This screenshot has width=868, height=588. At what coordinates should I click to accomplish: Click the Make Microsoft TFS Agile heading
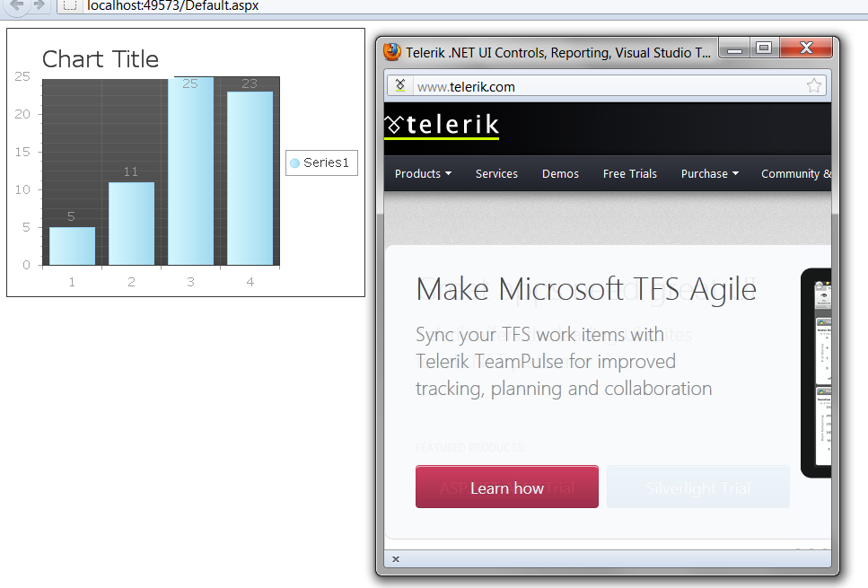[586, 290]
